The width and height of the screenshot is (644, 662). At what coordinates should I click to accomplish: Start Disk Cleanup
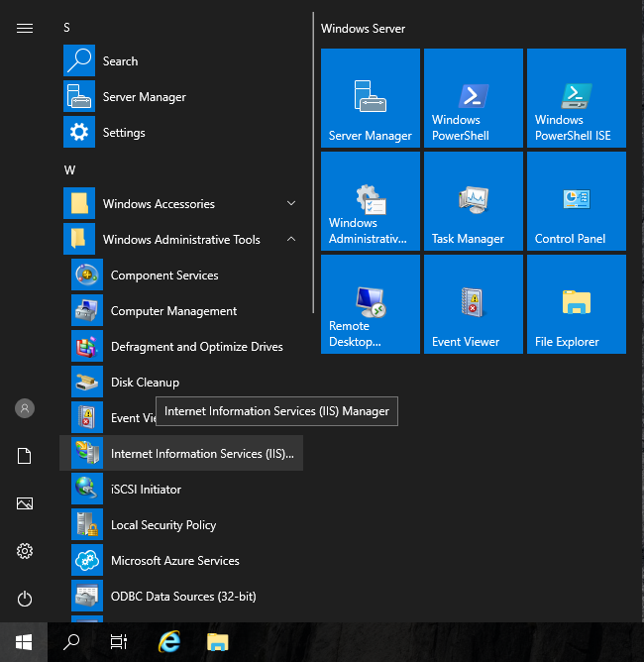click(x=181, y=383)
